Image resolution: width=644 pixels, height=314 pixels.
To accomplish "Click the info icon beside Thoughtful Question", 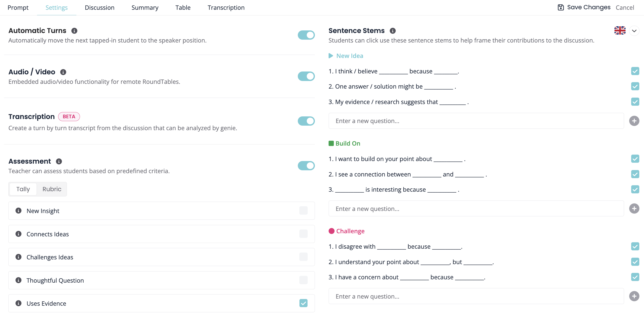I will point(19,280).
